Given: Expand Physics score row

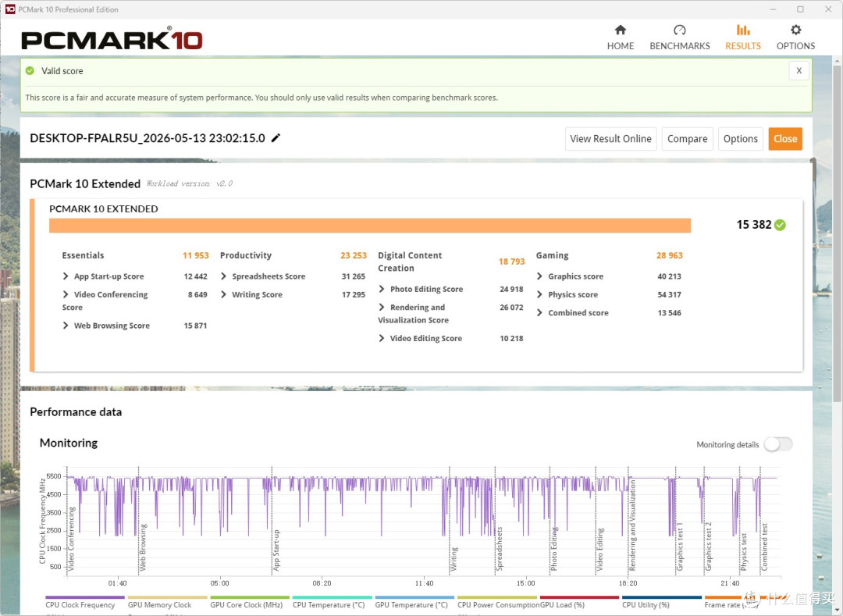Looking at the screenshot, I should [x=540, y=294].
